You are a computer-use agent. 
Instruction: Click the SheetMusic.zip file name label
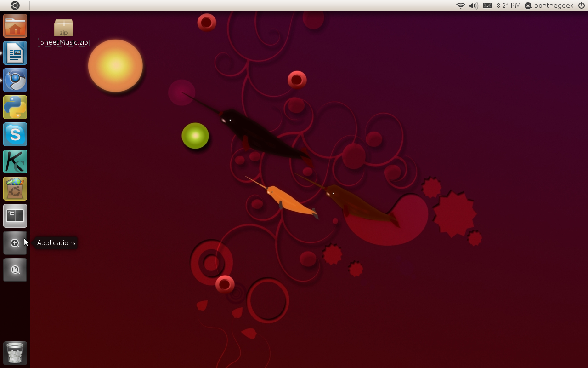[64, 42]
